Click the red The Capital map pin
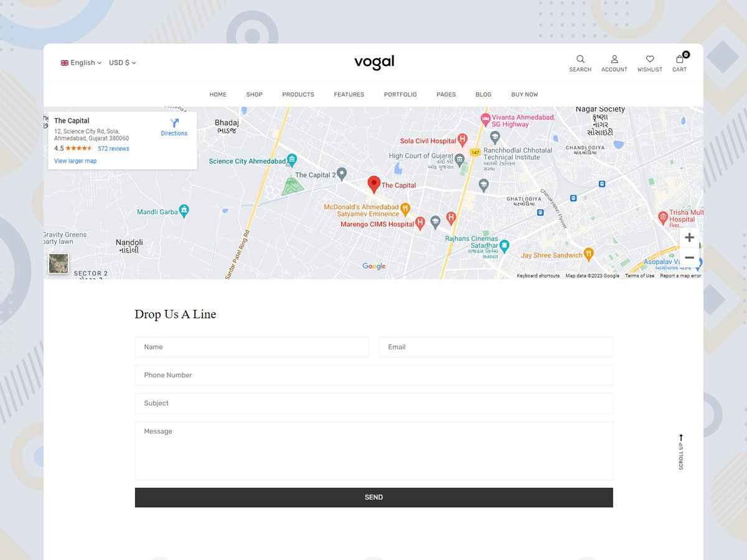The height and width of the screenshot is (560, 747). pyautogui.click(x=374, y=184)
